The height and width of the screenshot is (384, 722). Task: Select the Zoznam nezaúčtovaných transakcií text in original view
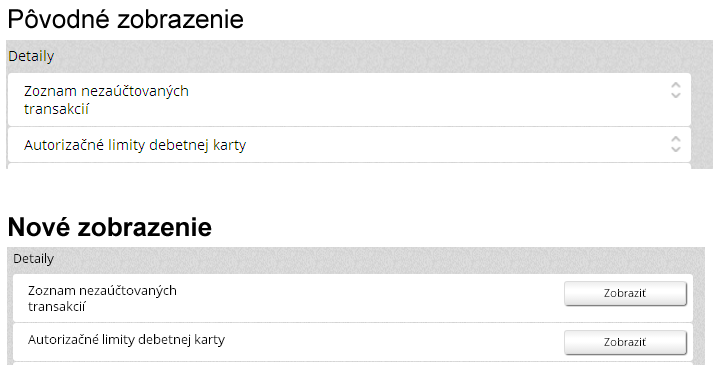[x=106, y=100]
